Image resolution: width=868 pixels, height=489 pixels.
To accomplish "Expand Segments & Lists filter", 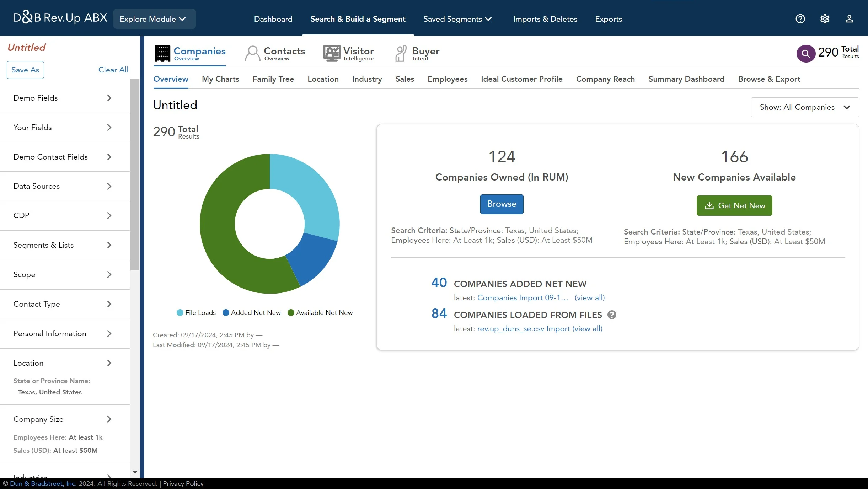I will click(x=65, y=245).
